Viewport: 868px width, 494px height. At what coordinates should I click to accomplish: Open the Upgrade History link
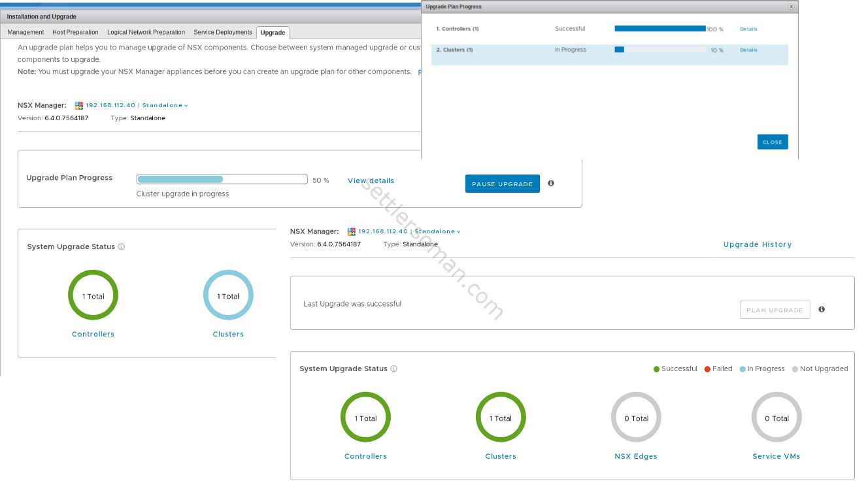tap(757, 244)
